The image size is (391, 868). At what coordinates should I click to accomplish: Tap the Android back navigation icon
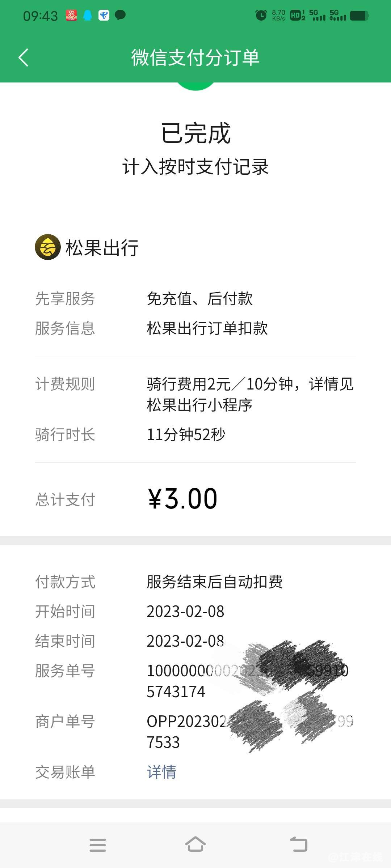(299, 844)
